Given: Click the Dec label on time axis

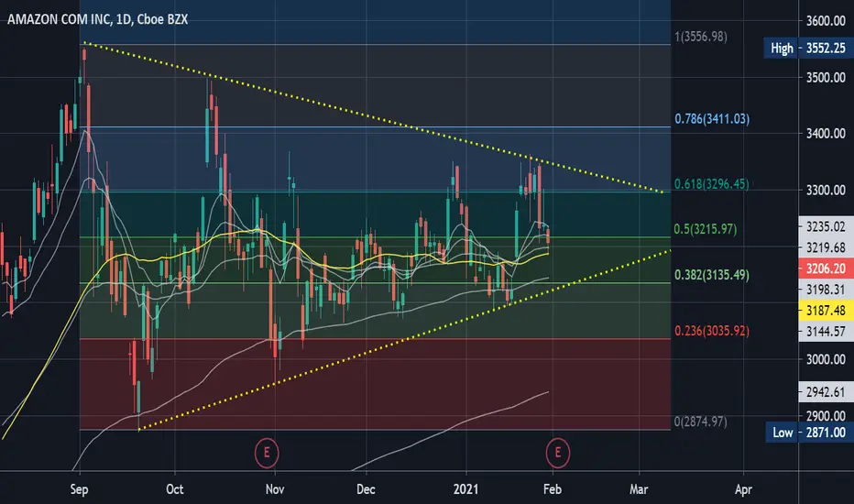Looking at the screenshot, I should (x=366, y=489).
